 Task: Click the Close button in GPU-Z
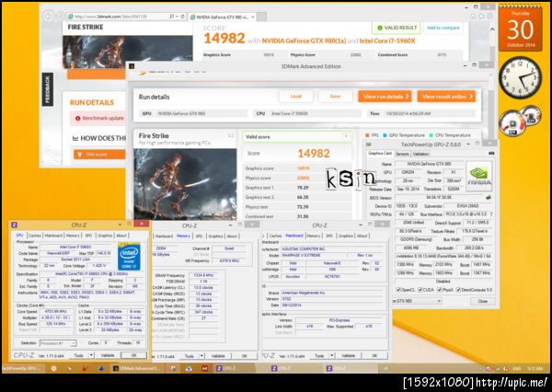point(483,302)
